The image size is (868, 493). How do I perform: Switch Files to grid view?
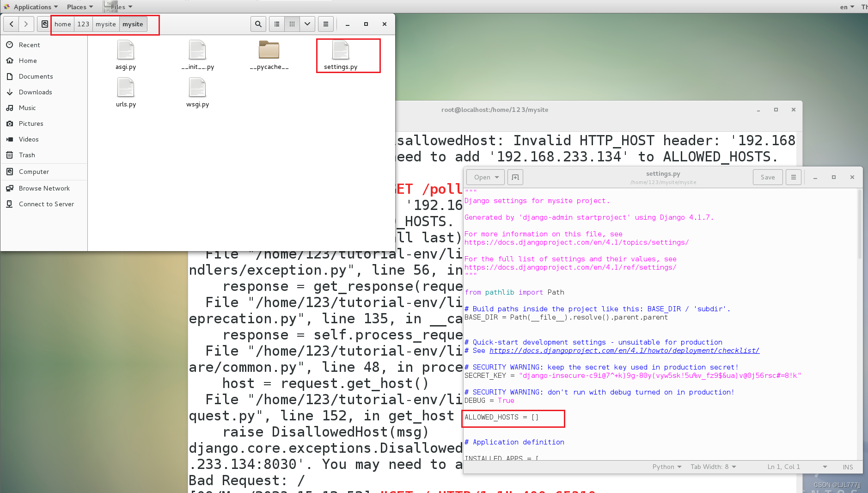pyautogui.click(x=292, y=24)
